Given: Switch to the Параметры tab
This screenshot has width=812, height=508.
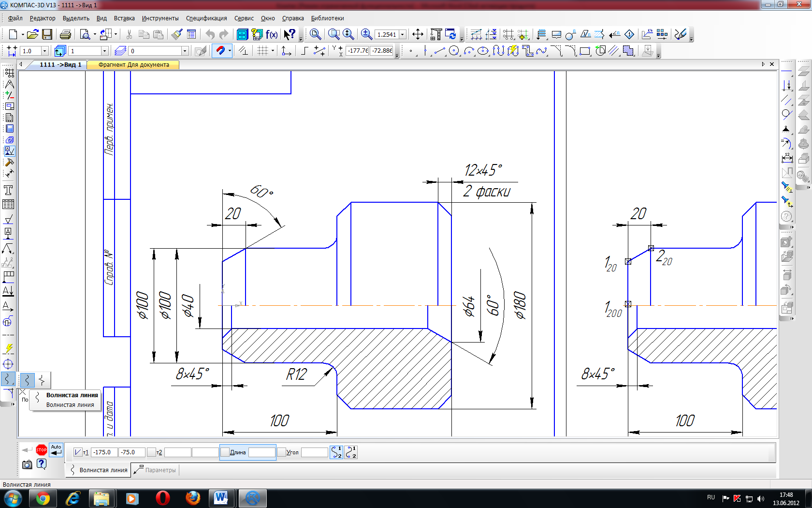Looking at the screenshot, I should [x=155, y=470].
